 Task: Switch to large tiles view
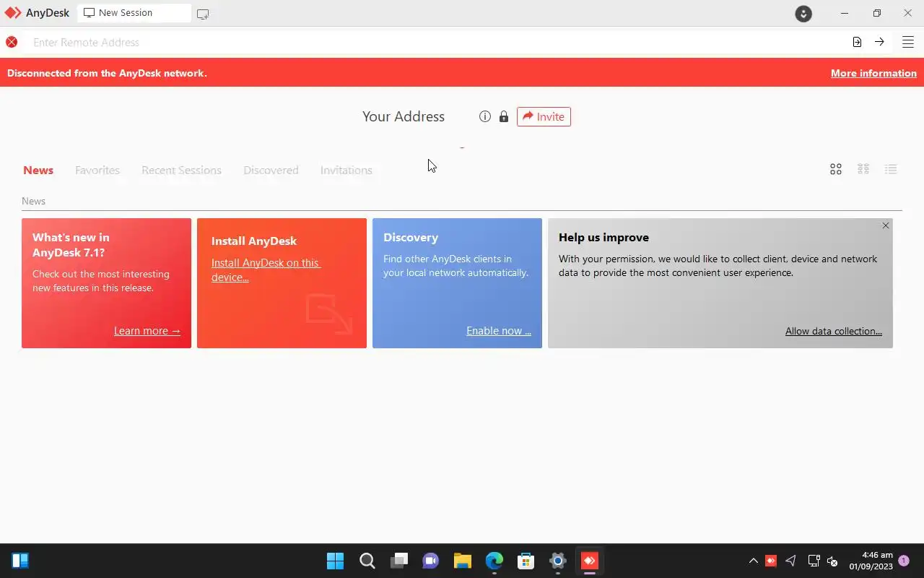click(x=836, y=169)
